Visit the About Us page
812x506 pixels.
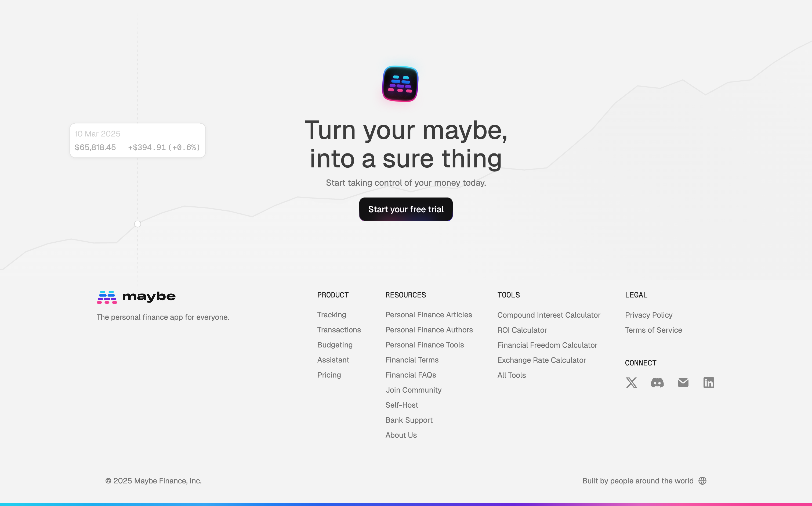pos(401,435)
